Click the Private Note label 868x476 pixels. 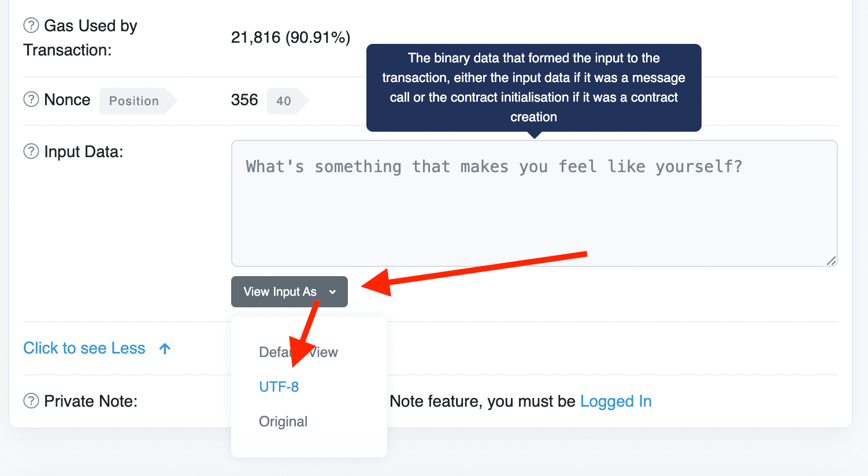(x=91, y=401)
